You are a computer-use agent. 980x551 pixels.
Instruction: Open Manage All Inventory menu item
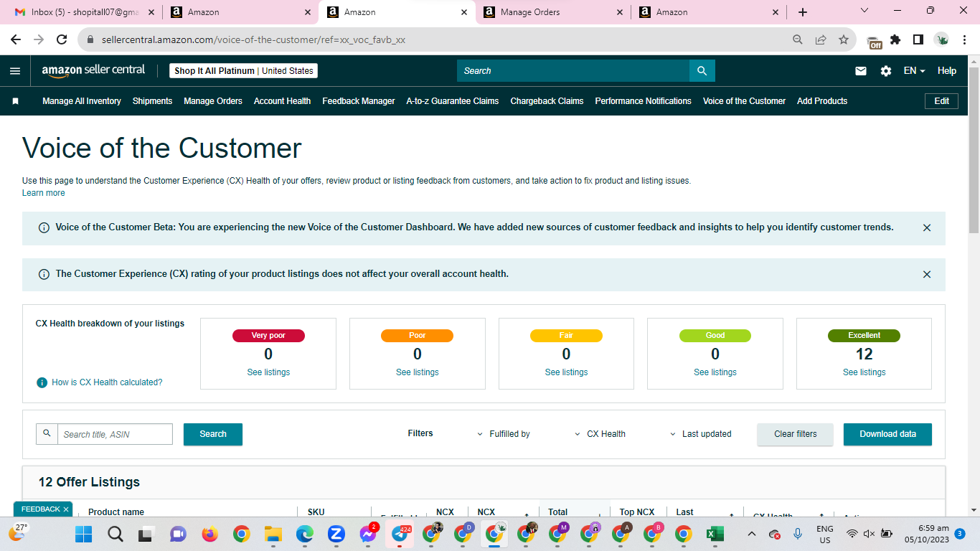[x=82, y=101]
